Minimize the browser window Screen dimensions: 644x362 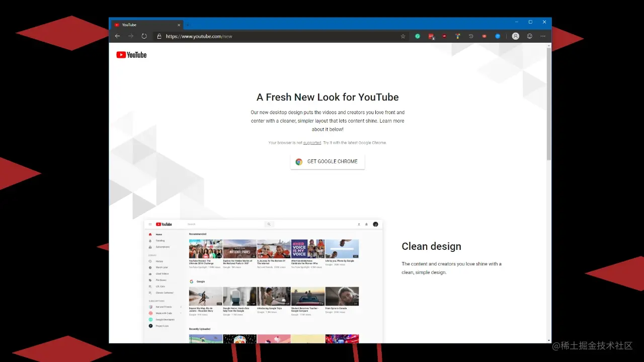pos(517,22)
